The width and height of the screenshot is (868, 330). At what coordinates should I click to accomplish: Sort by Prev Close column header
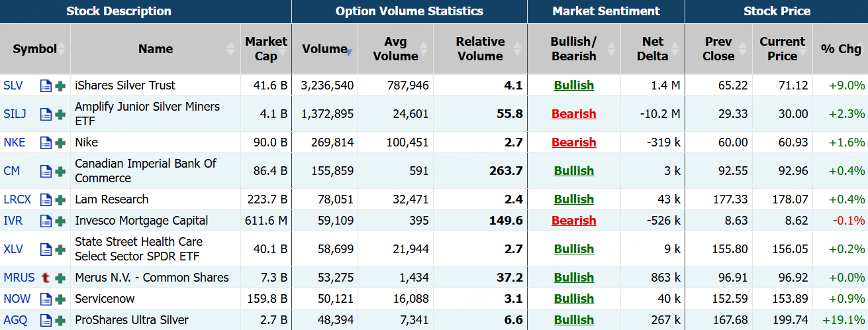pyautogui.click(x=719, y=49)
